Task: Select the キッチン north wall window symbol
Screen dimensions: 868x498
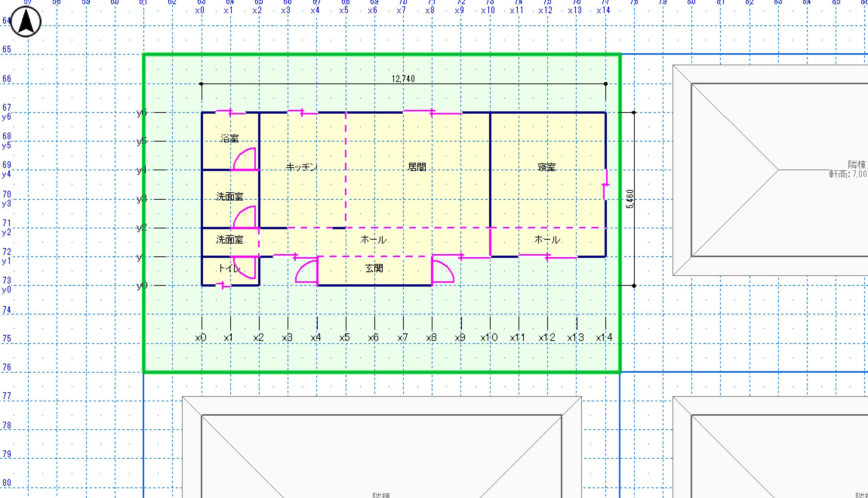Action: [302, 112]
